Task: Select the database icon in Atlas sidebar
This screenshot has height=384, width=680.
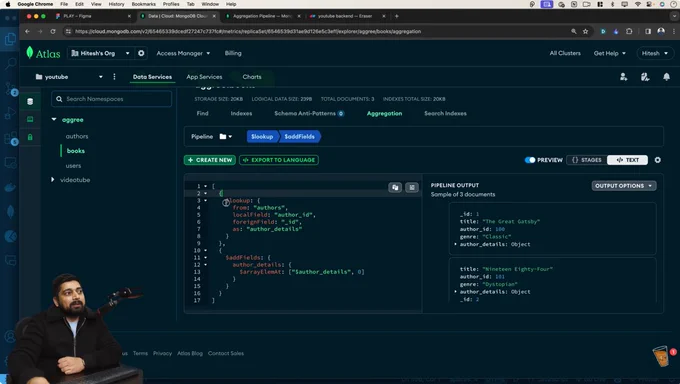Action: [x=30, y=102]
